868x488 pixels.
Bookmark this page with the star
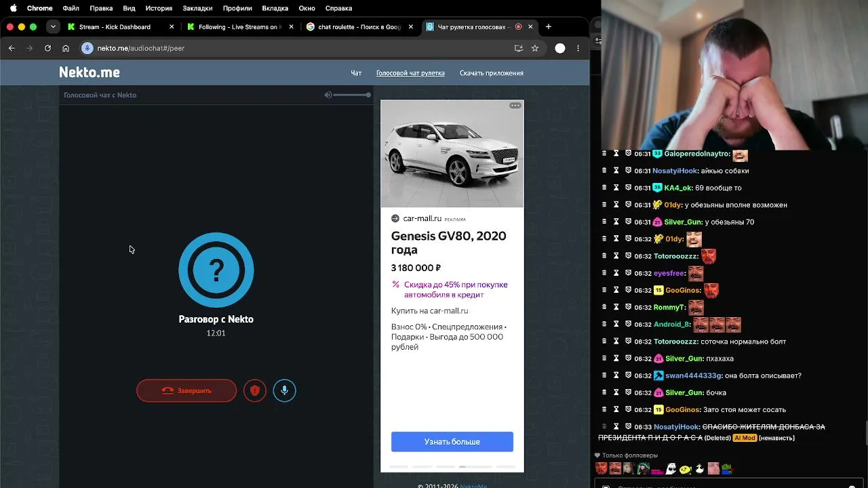coord(535,48)
